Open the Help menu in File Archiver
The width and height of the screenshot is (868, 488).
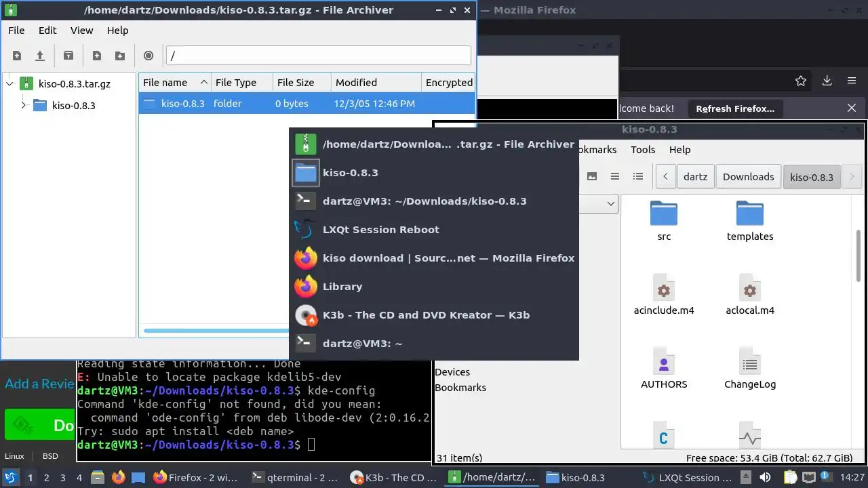point(118,30)
